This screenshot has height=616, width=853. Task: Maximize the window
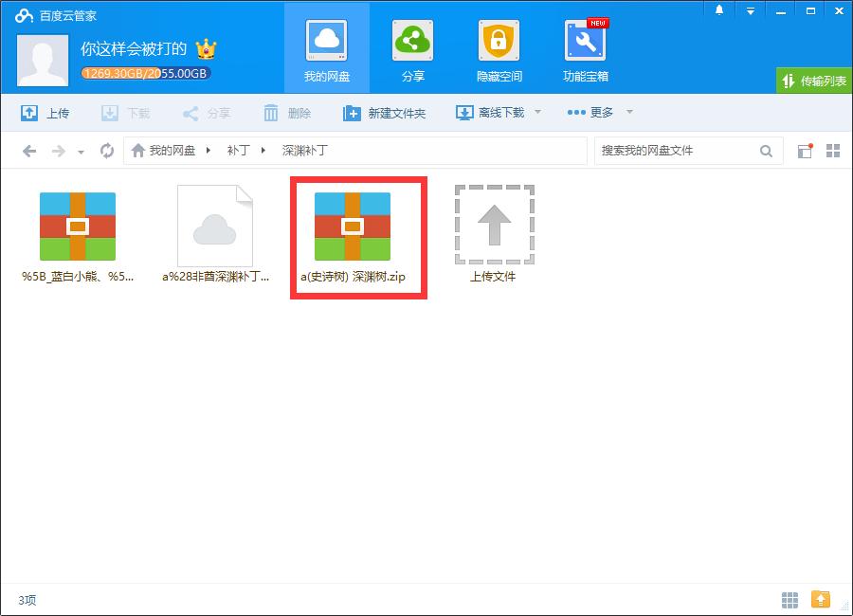click(810, 10)
